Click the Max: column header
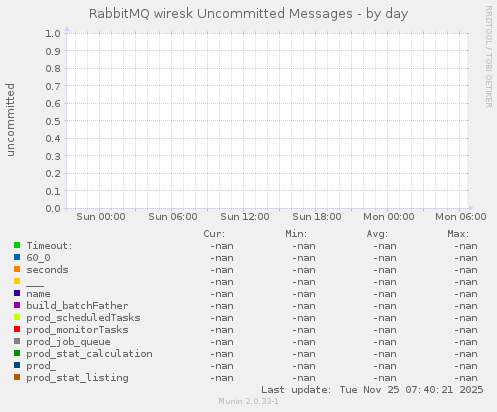Viewport: 497px width, 412px height. click(458, 234)
